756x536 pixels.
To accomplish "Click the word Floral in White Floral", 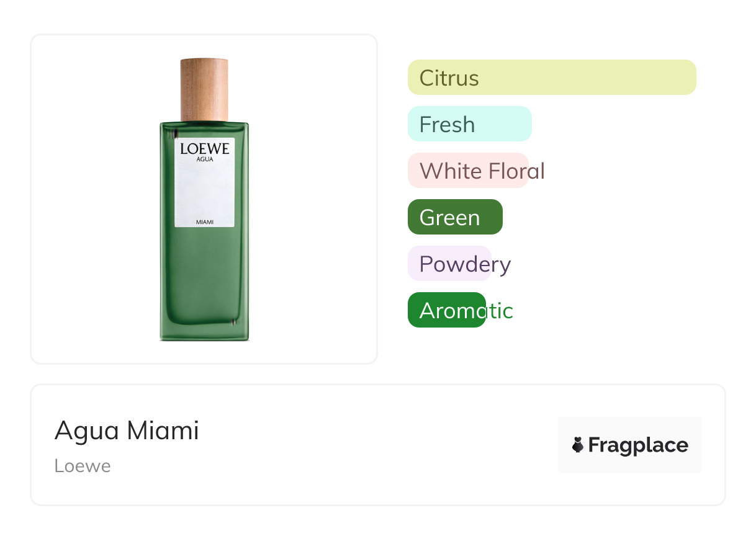I will coord(516,171).
